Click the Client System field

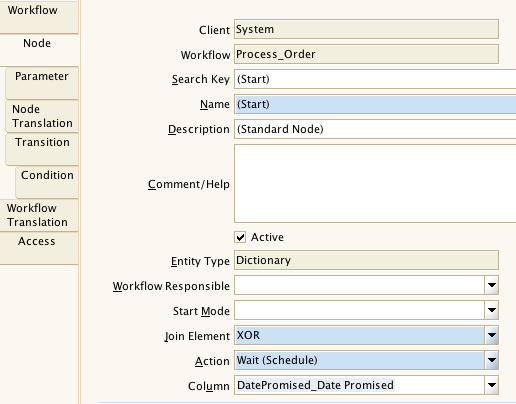(366, 29)
